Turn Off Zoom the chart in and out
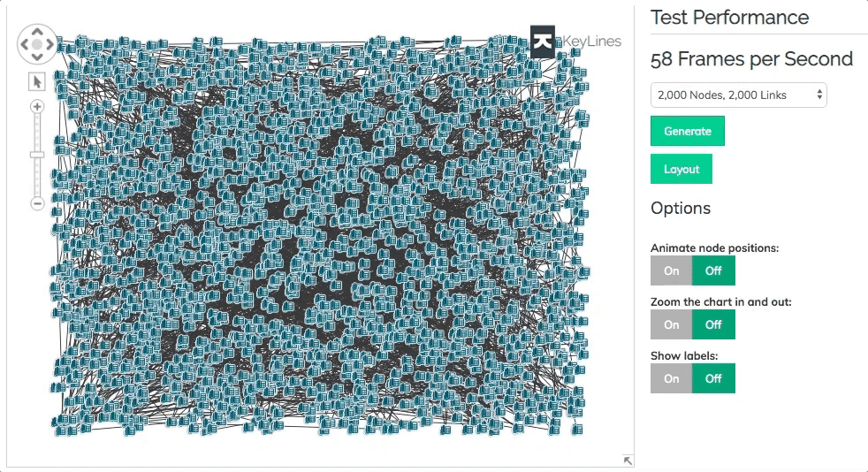This screenshot has width=868, height=472. 713,324
